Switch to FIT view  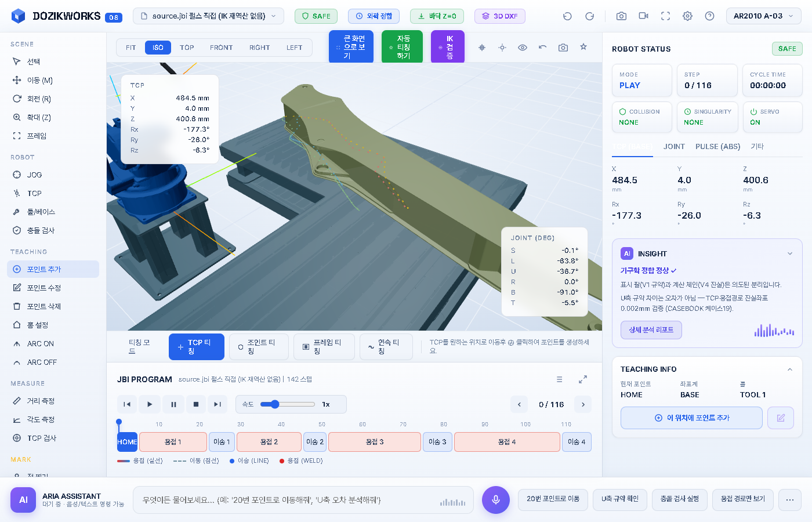[x=131, y=48]
